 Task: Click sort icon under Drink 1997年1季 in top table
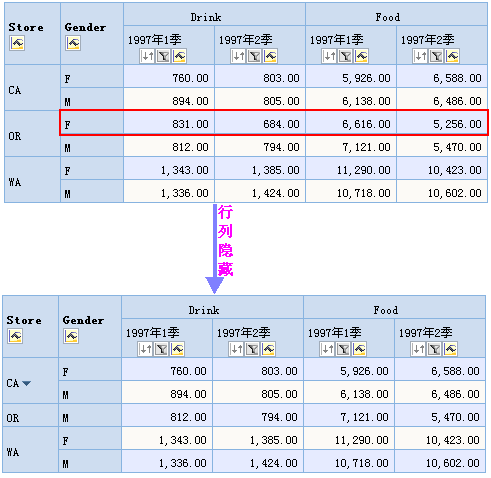click(x=147, y=56)
